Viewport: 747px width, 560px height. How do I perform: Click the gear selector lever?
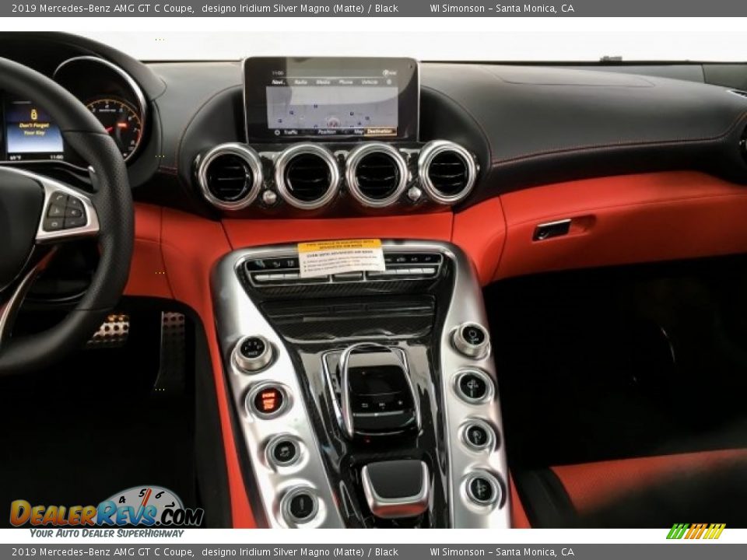[x=396, y=486]
